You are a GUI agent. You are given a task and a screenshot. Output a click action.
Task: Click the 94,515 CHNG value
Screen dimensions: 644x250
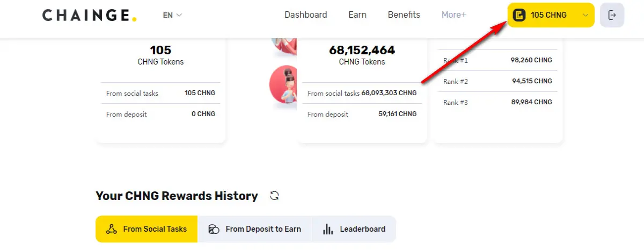531,81
